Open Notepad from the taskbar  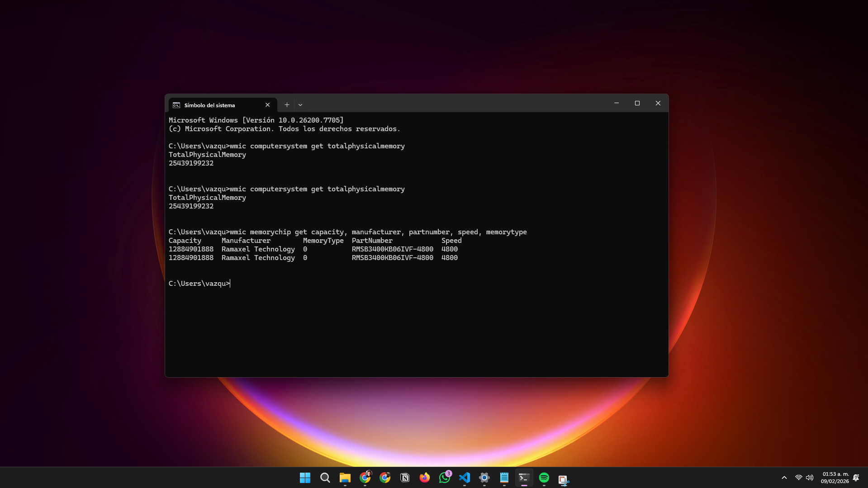(504, 478)
